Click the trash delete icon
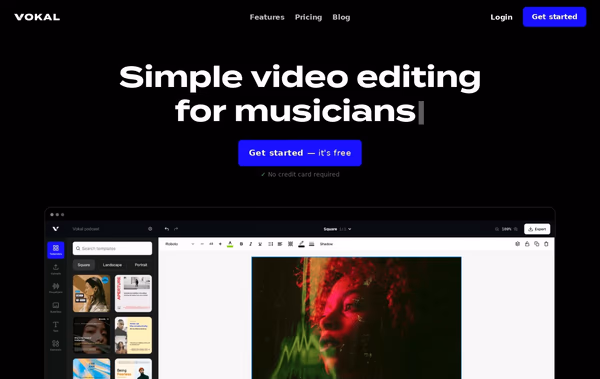 [x=546, y=244]
